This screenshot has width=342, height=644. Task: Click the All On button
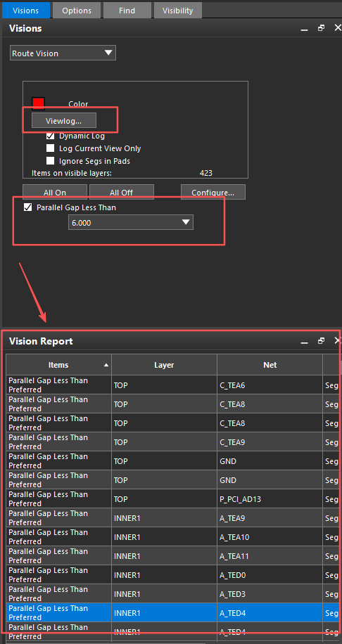click(55, 192)
